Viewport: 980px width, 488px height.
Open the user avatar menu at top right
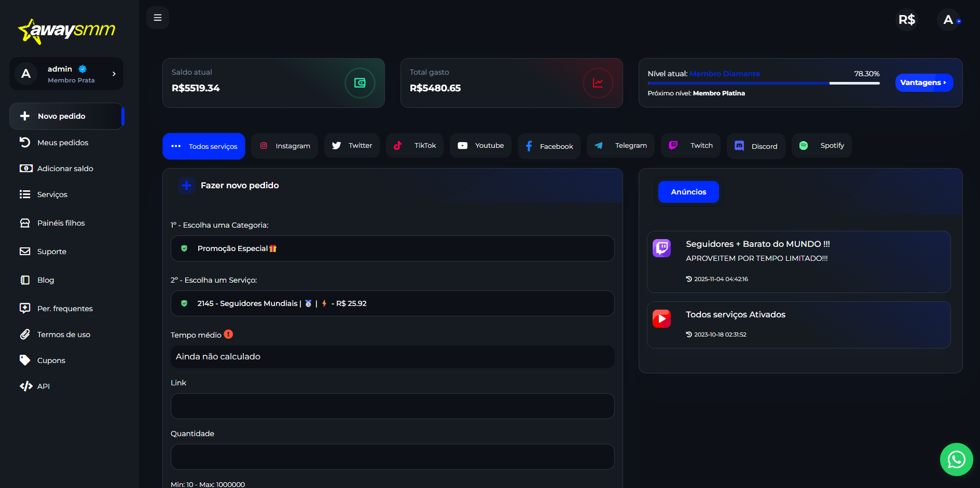coord(949,20)
